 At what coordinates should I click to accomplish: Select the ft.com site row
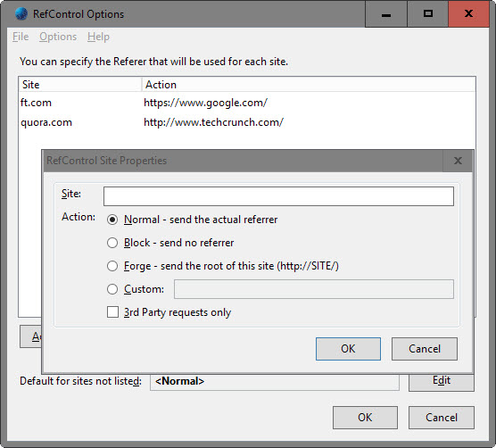pyautogui.click(x=247, y=103)
